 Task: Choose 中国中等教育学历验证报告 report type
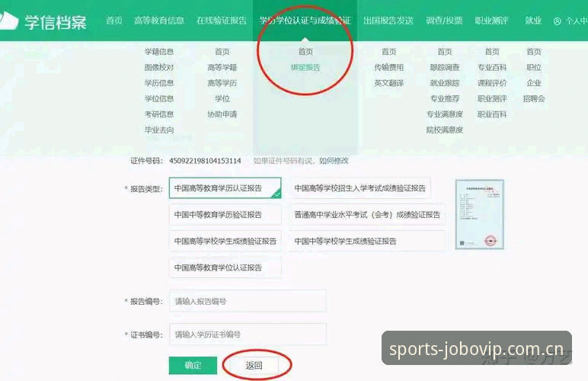coord(225,214)
